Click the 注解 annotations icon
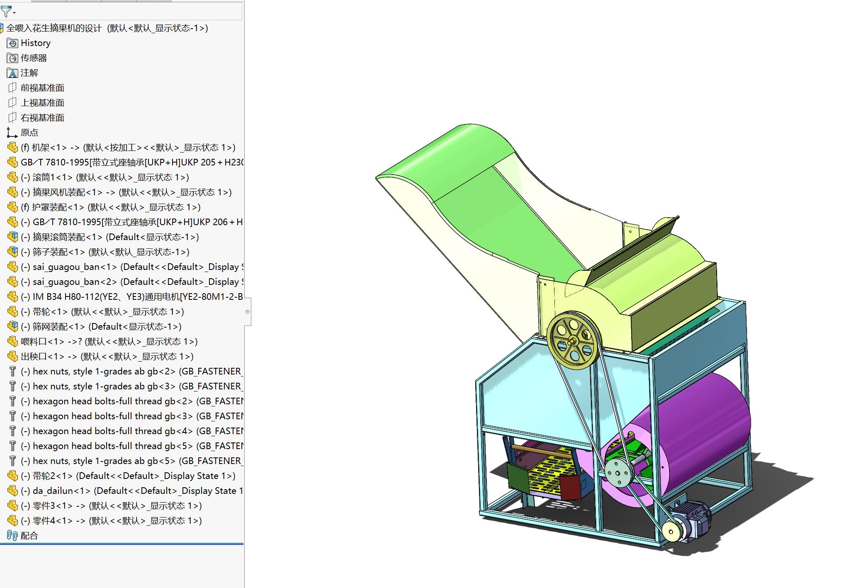 12,73
